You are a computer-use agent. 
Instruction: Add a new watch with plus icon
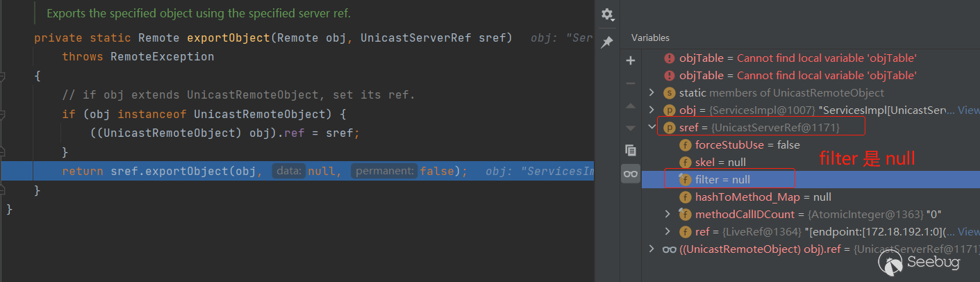(x=631, y=60)
